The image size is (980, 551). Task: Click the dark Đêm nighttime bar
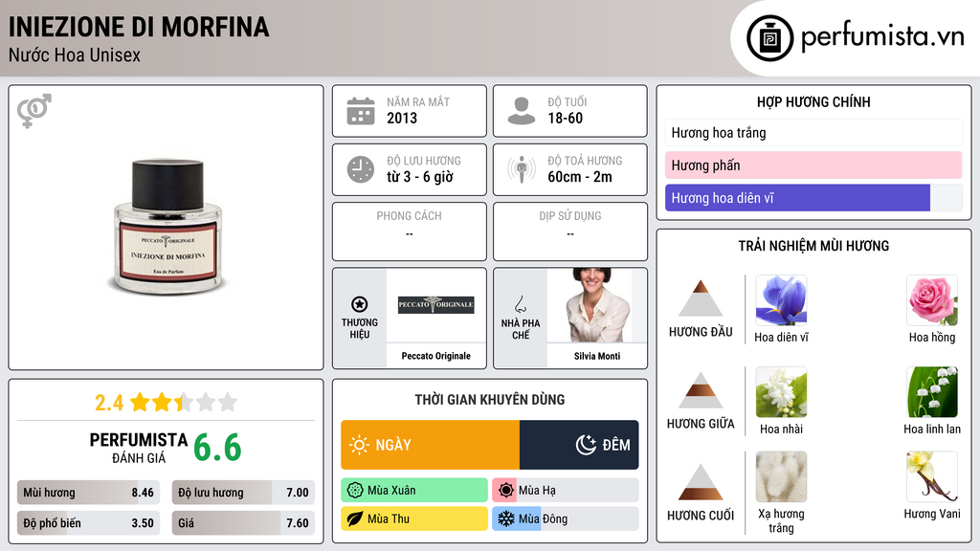coord(579,445)
